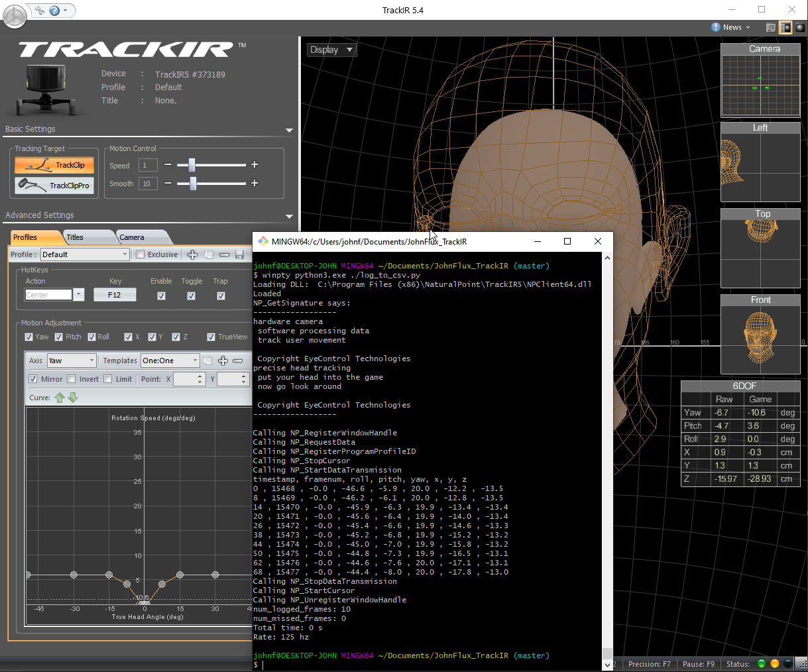Click the blue help question mark icon
808x672 pixels.
tap(54, 11)
